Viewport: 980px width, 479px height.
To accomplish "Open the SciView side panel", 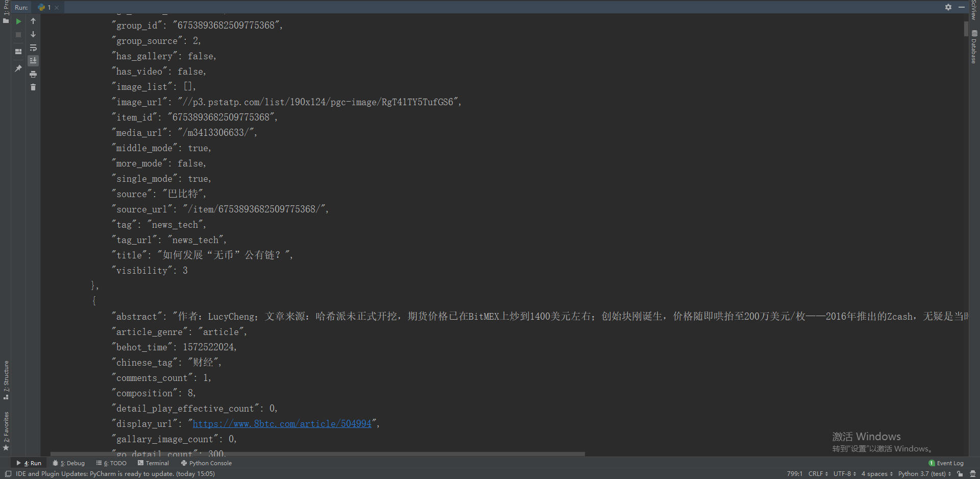I will coord(974,10).
